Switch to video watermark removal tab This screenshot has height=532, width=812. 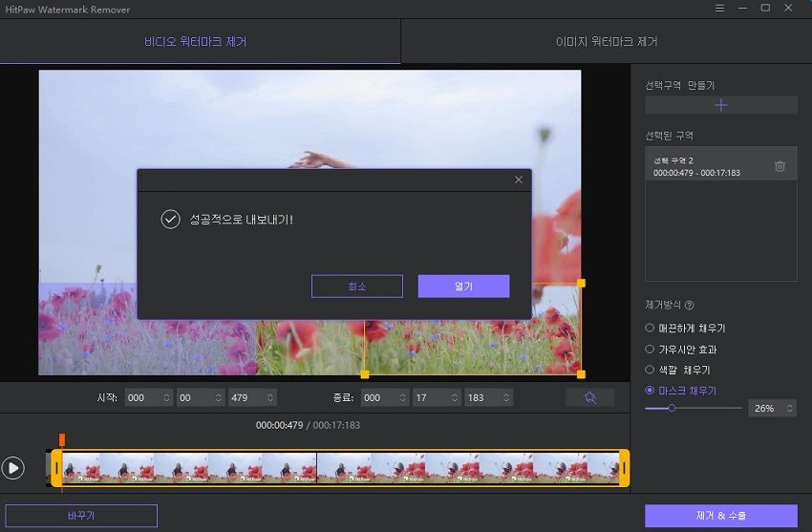pos(200,41)
